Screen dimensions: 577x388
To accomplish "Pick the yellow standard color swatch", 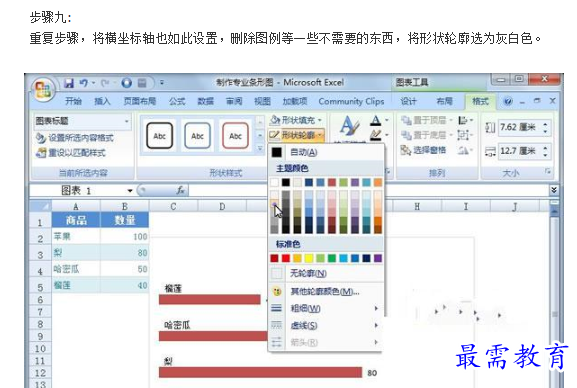I will coord(309,258).
